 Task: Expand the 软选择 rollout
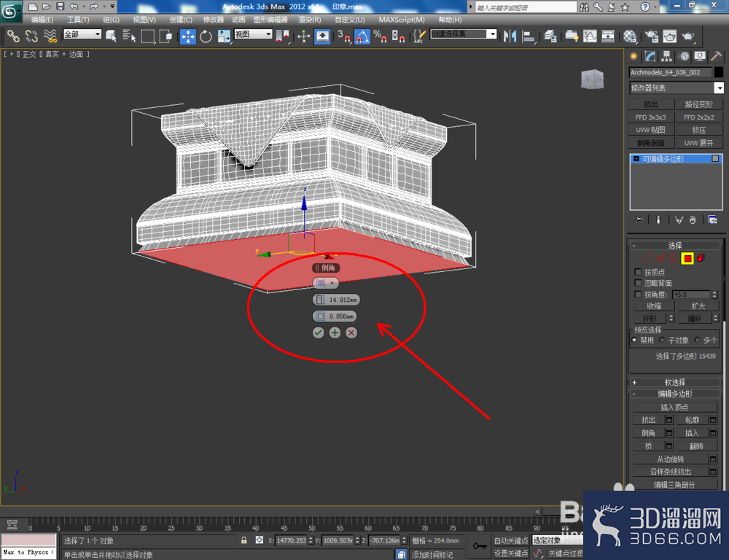674,382
